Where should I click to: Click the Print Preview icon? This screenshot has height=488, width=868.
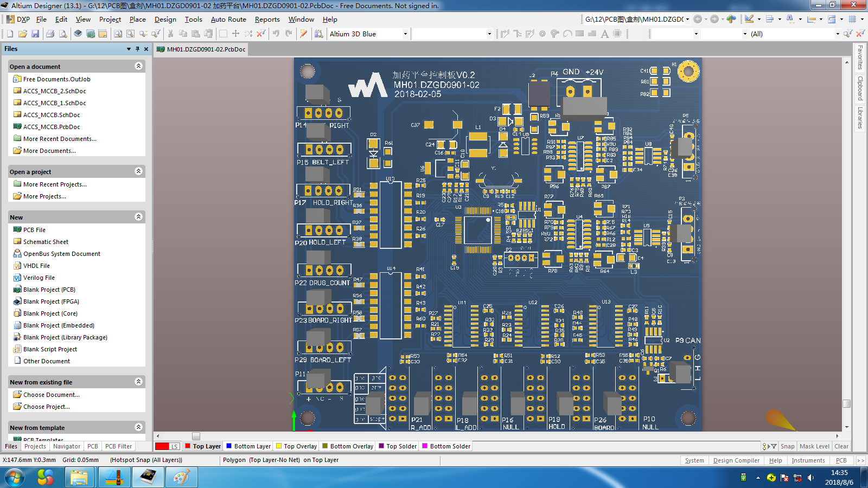(x=63, y=34)
